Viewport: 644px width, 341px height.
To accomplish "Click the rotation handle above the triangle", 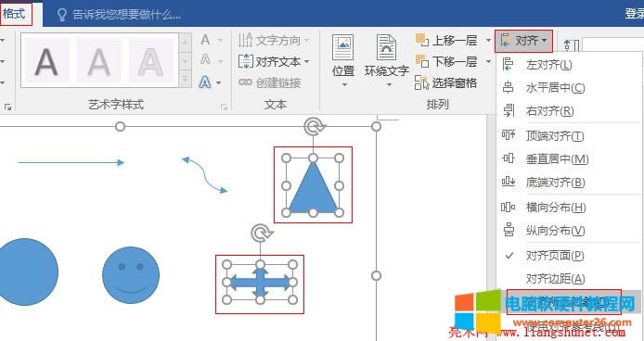I will (314, 127).
